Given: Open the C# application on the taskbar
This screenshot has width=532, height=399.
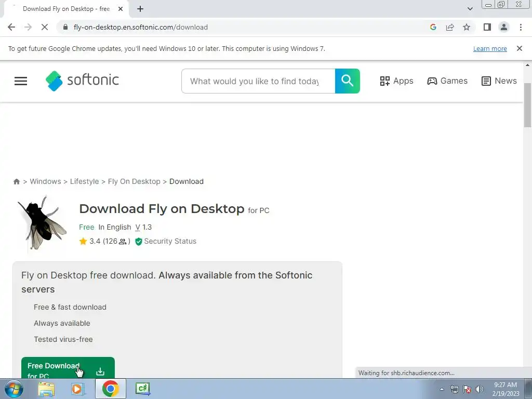Looking at the screenshot, I should pyautogui.click(x=142, y=389).
